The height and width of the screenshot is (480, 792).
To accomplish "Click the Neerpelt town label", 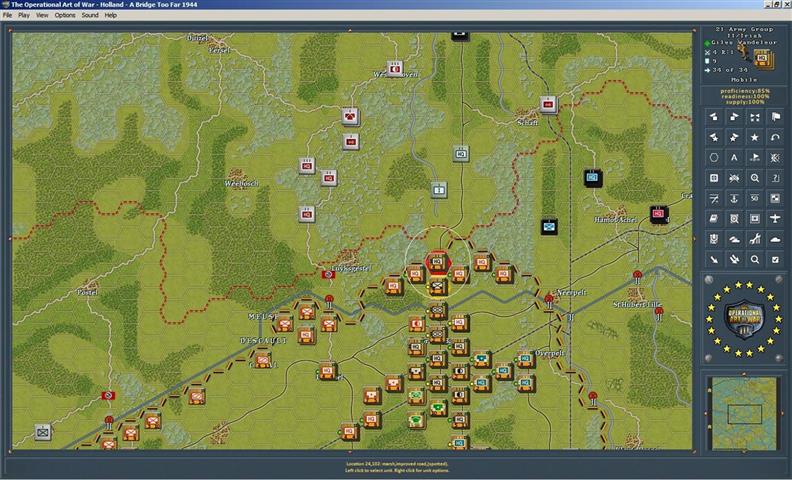I will [571, 293].
